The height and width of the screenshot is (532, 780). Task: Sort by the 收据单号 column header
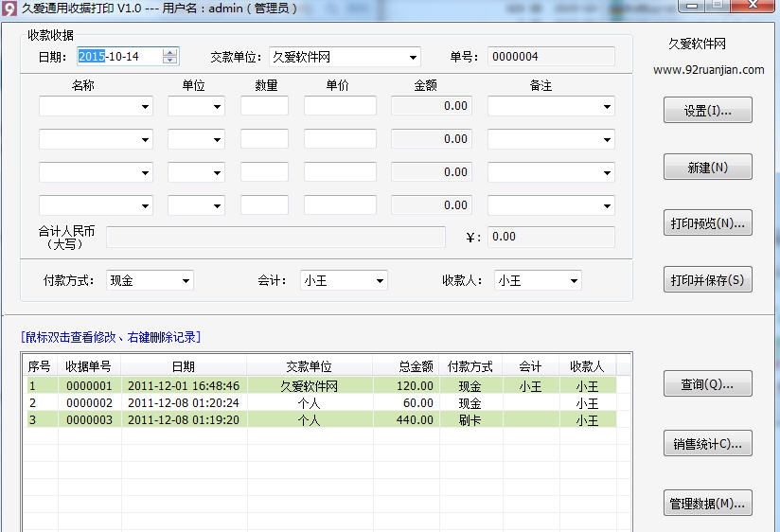(89, 366)
